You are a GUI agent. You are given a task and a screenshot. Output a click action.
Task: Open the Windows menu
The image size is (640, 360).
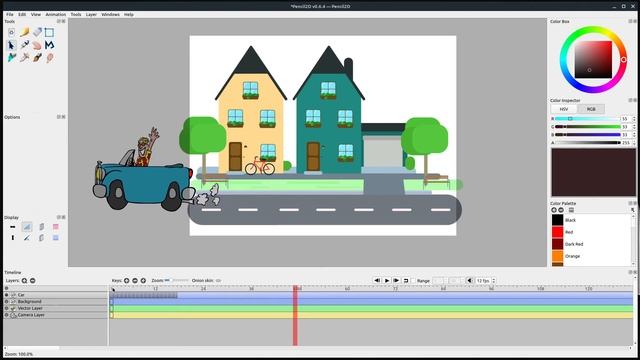tap(110, 14)
